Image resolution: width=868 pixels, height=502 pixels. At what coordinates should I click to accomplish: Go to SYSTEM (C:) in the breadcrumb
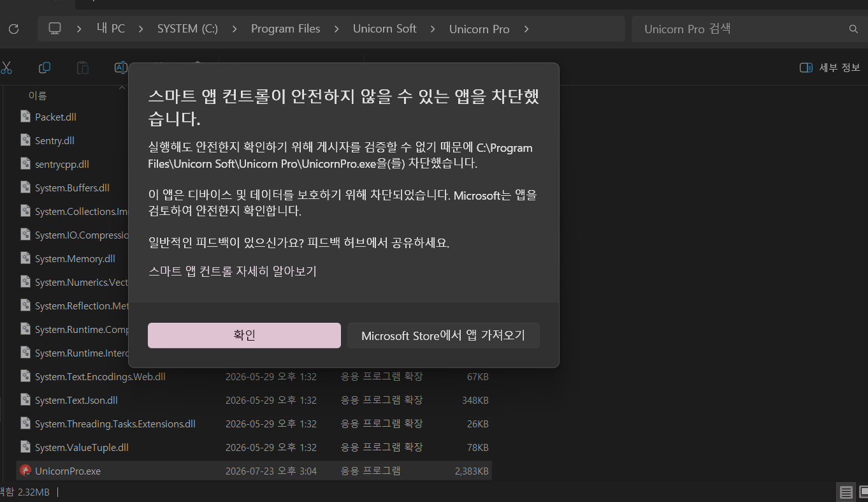coord(187,29)
